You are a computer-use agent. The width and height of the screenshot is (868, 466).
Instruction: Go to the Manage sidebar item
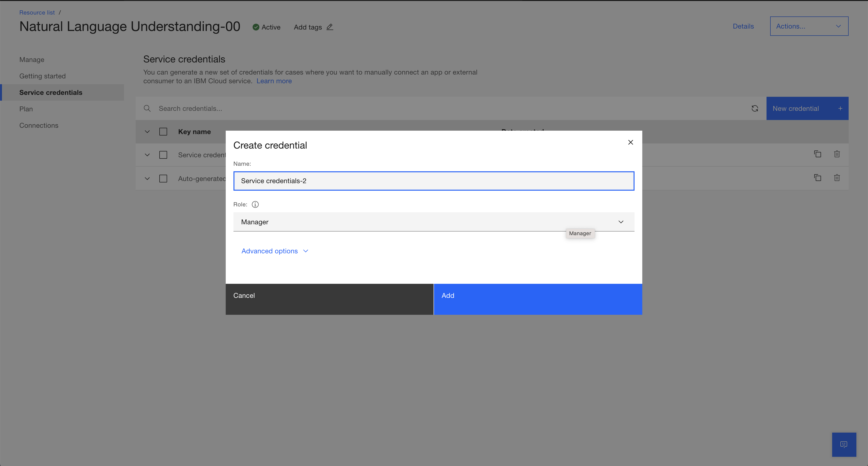pyautogui.click(x=32, y=60)
